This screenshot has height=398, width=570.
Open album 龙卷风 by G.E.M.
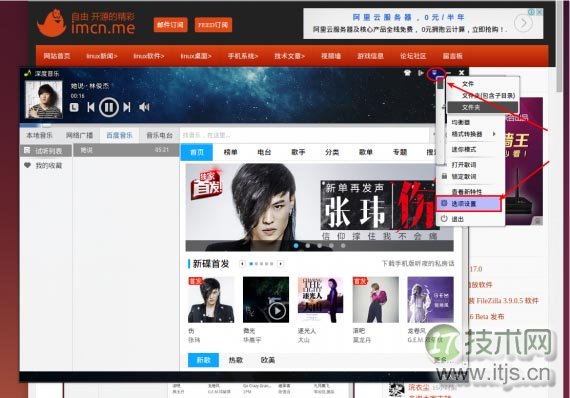coord(430,300)
